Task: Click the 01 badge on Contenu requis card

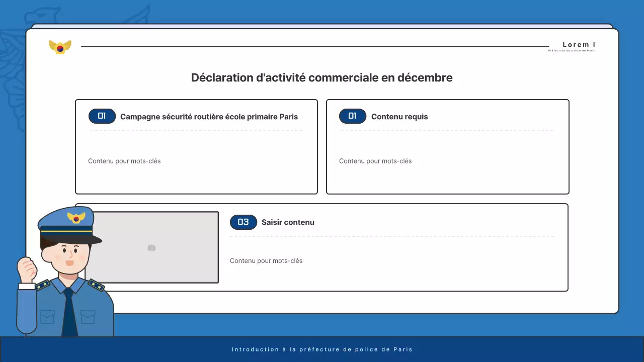Action: [352, 116]
